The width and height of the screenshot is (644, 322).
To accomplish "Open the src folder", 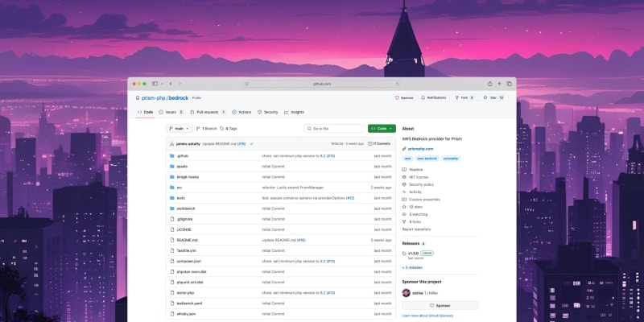I will pyautogui.click(x=179, y=188).
